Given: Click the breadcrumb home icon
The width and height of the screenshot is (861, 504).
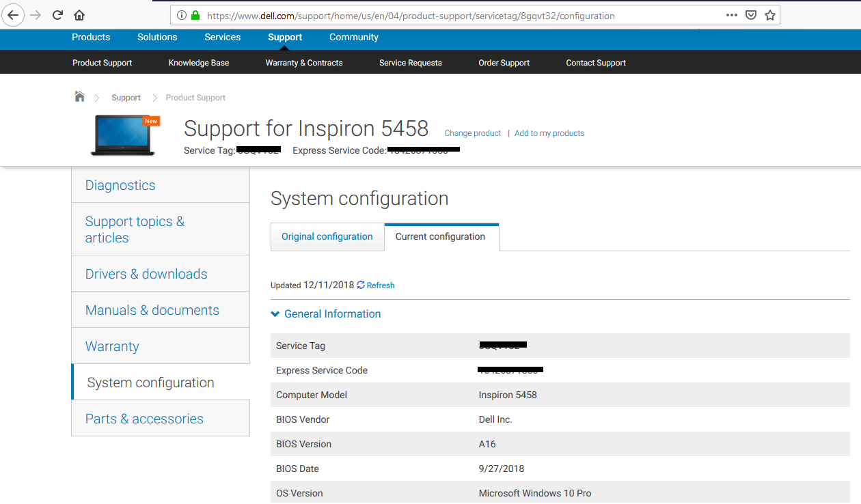Looking at the screenshot, I should pyautogui.click(x=80, y=97).
